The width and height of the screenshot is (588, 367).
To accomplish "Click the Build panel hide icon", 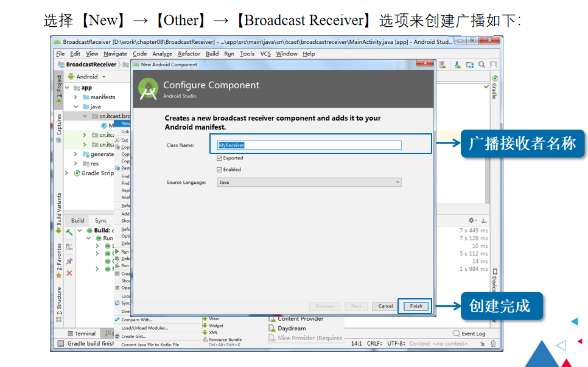I will pos(484,220).
